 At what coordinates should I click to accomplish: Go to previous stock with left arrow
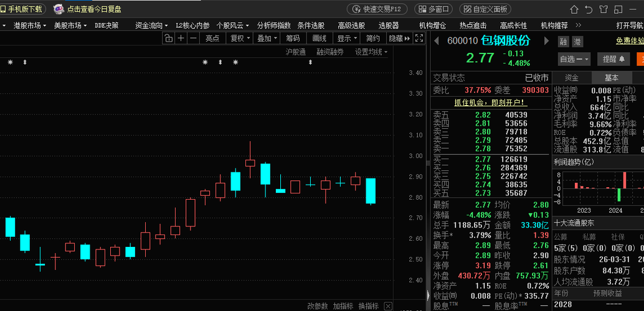tap(437, 41)
